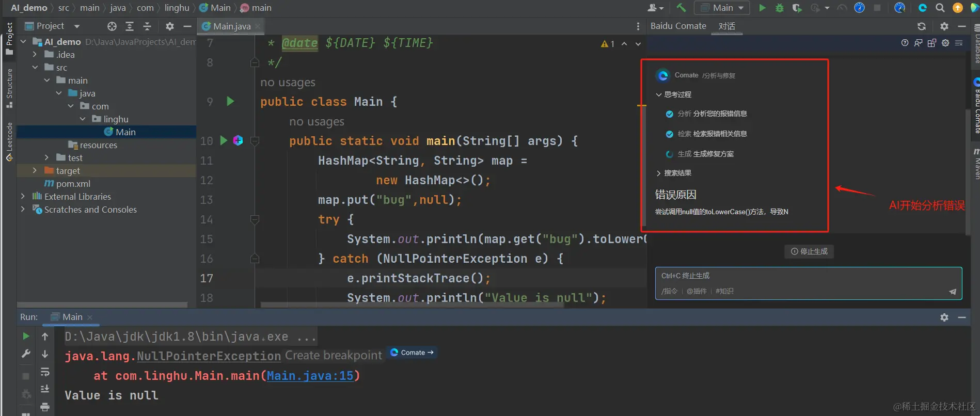The height and width of the screenshot is (416, 980).
Task: Collapse the src folder
Action: pyautogui.click(x=35, y=67)
